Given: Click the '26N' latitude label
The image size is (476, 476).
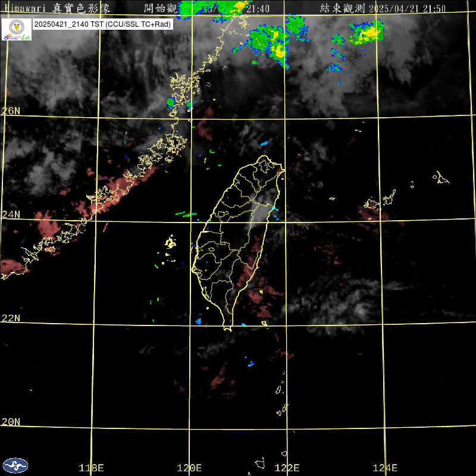Looking at the screenshot, I should [11, 111].
